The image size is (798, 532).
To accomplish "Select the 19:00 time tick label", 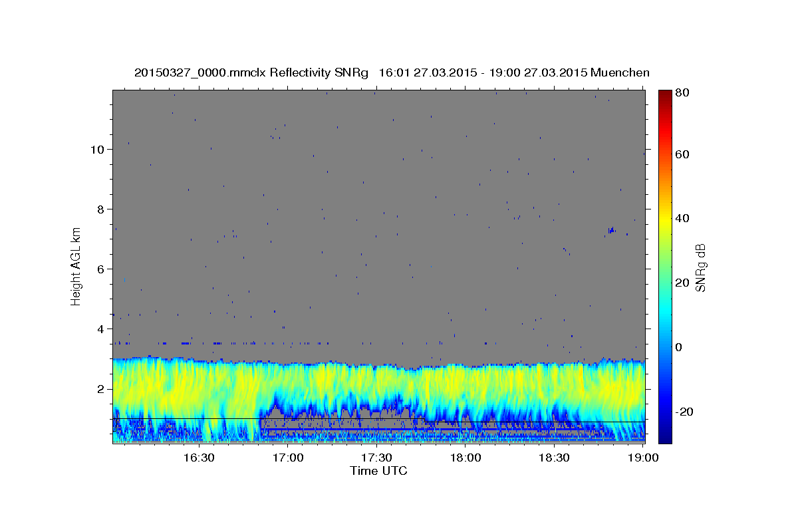I will click(x=644, y=458).
